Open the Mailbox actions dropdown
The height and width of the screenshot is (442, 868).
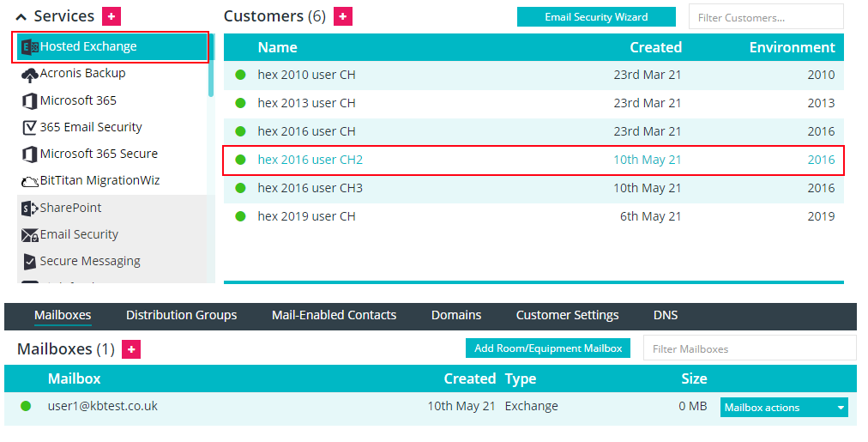(784, 408)
